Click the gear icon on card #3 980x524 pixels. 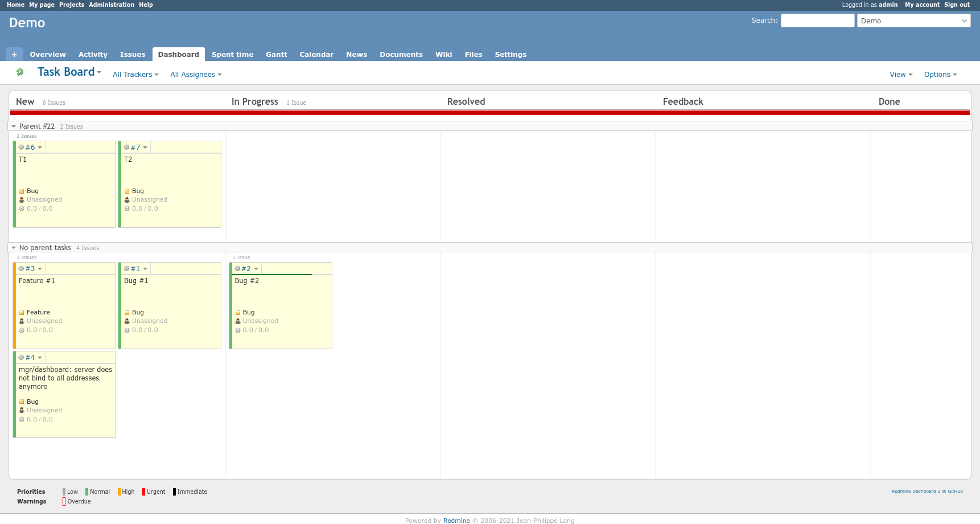(21, 269)
